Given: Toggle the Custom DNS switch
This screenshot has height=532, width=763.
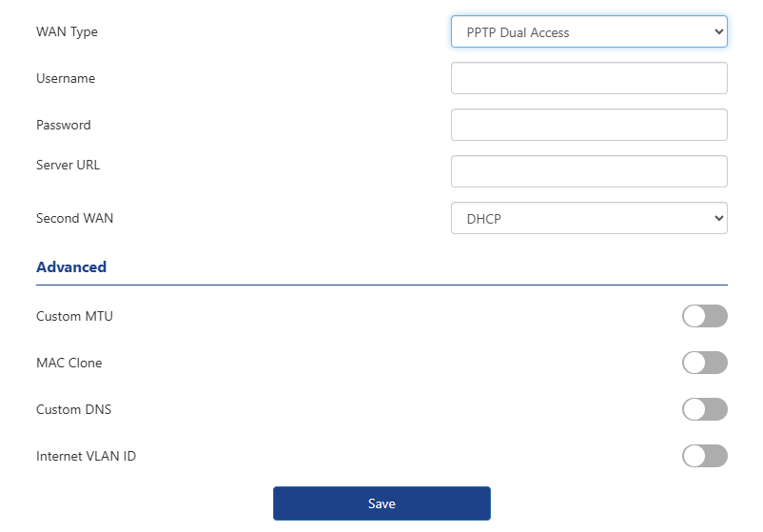Looking at the screenshot, I should 704,409.
